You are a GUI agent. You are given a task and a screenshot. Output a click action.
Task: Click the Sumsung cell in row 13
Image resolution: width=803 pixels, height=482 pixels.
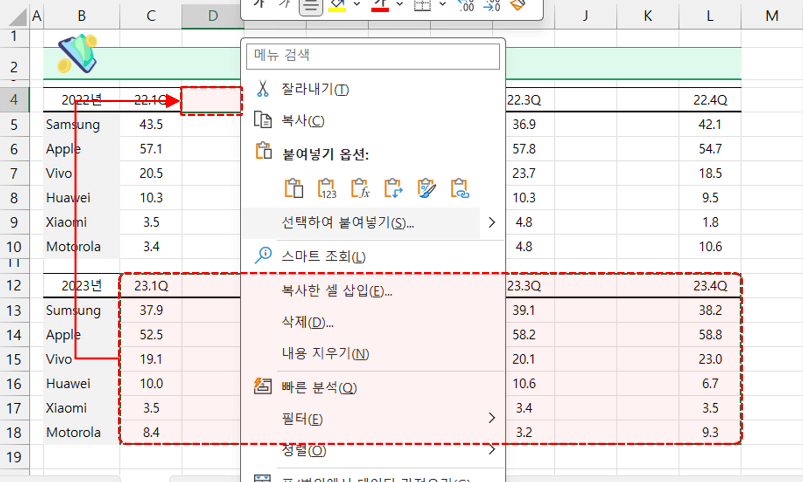[x=81, y=310]
